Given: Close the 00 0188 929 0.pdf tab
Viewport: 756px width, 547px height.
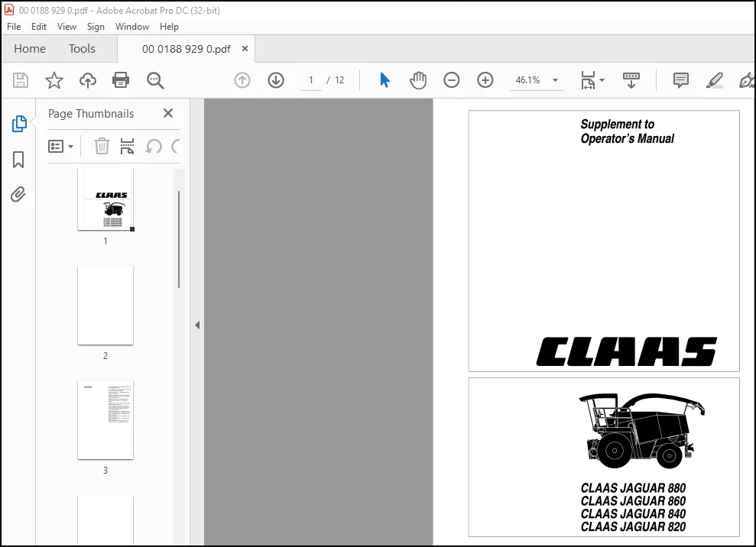Looking at the screenshot, I should [245, 49].
